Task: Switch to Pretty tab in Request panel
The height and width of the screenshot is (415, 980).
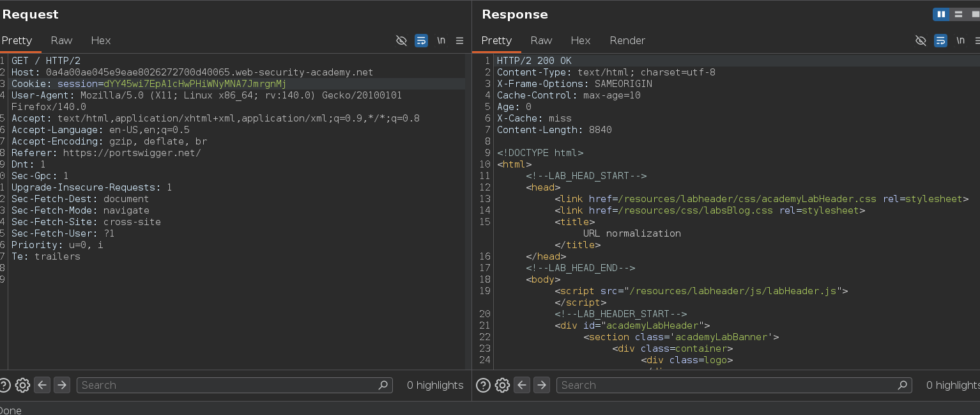Action: [17, 40]
